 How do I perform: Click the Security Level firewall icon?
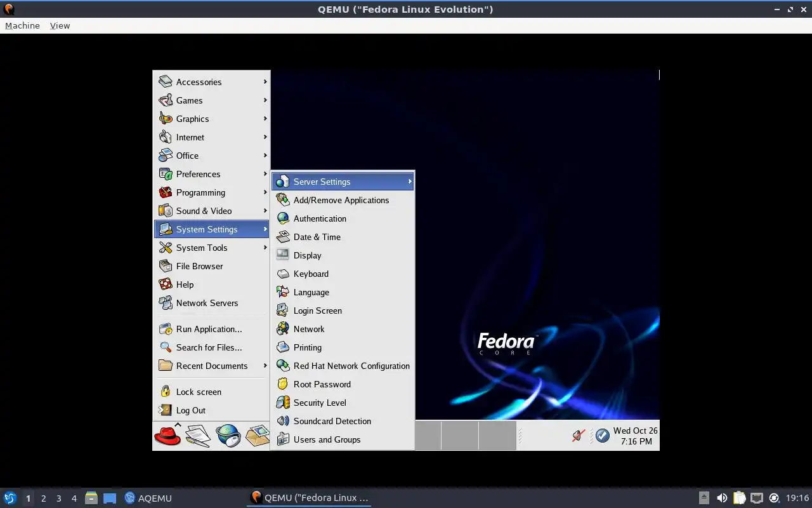pos(283,403)
